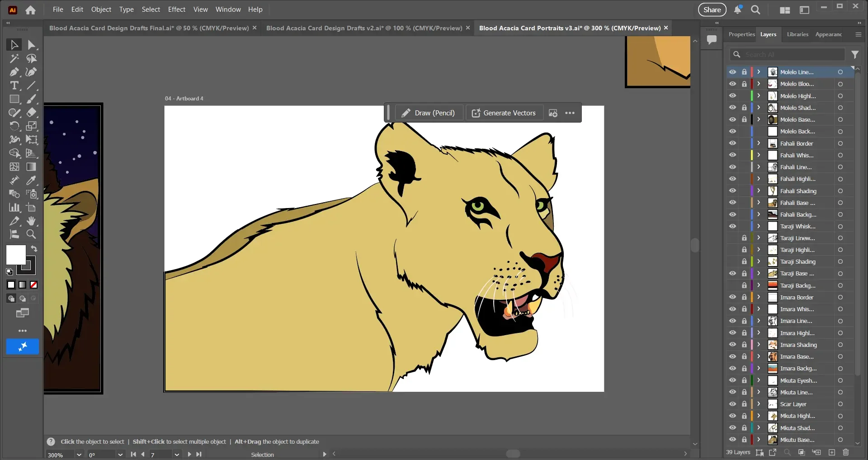Select the Type tool
The height and width of the screenshot is (460, 868).
pos(14,85)
